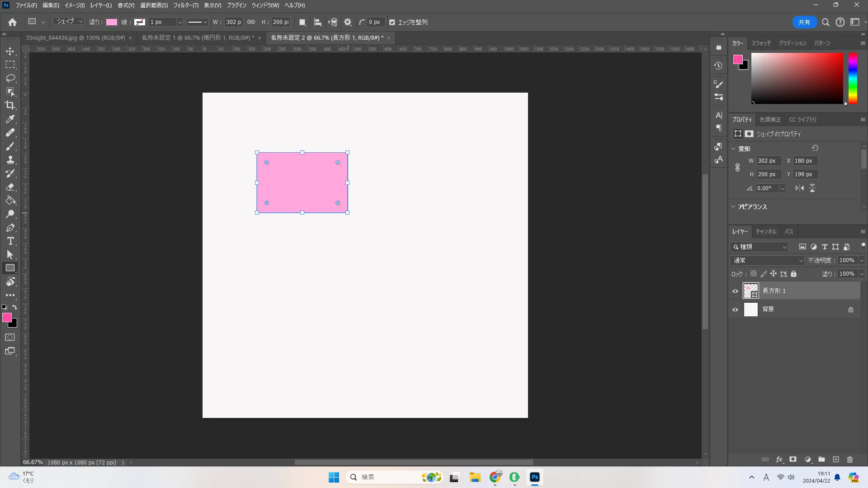Select the Horizontal Type tool

pyautogui.click(x=10, y=241)
